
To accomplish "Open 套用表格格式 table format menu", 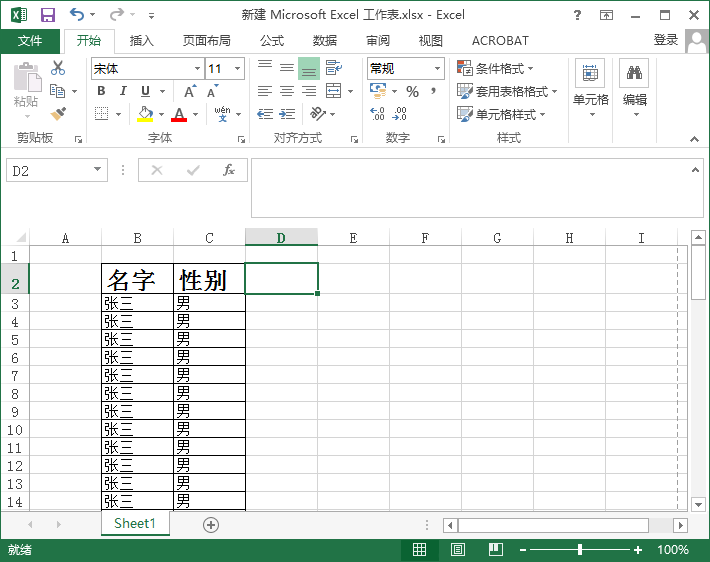I will click(507, 91).
